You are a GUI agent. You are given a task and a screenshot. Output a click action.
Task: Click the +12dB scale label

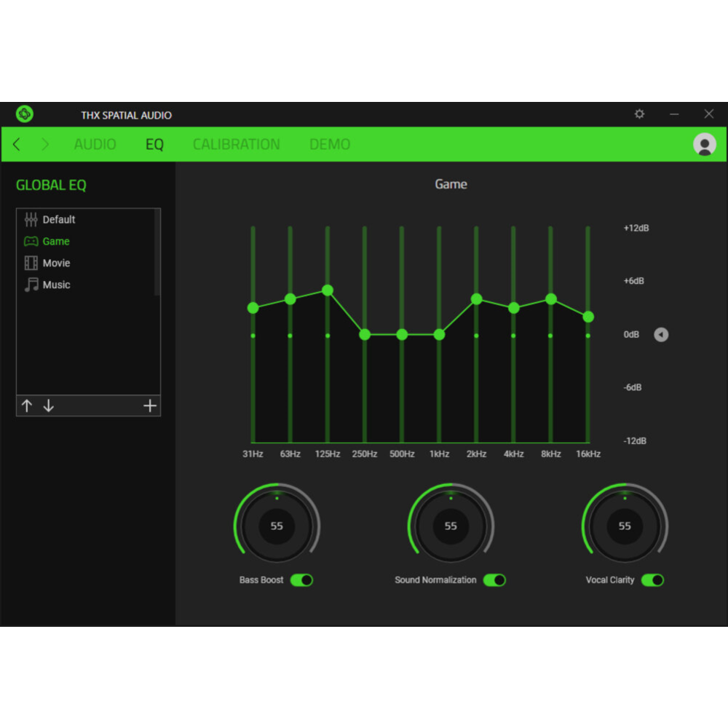[636, 228]
